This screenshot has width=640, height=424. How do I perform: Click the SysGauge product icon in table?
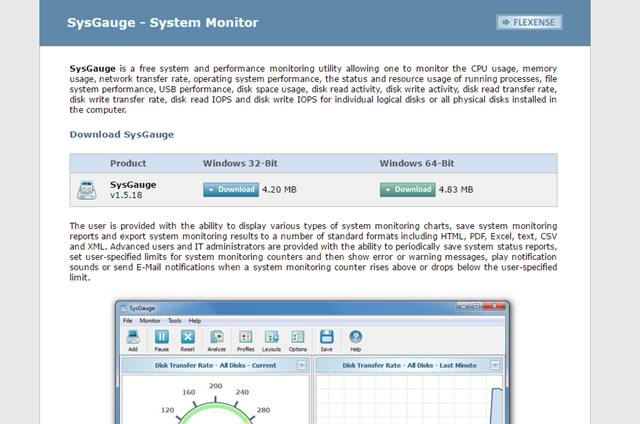87,190
